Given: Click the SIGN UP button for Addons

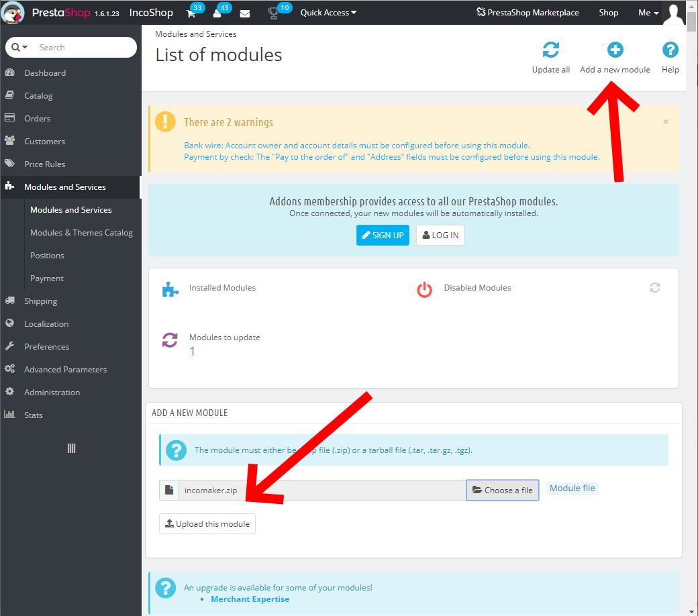Looking at the screenshot, I should pos(383,236).
